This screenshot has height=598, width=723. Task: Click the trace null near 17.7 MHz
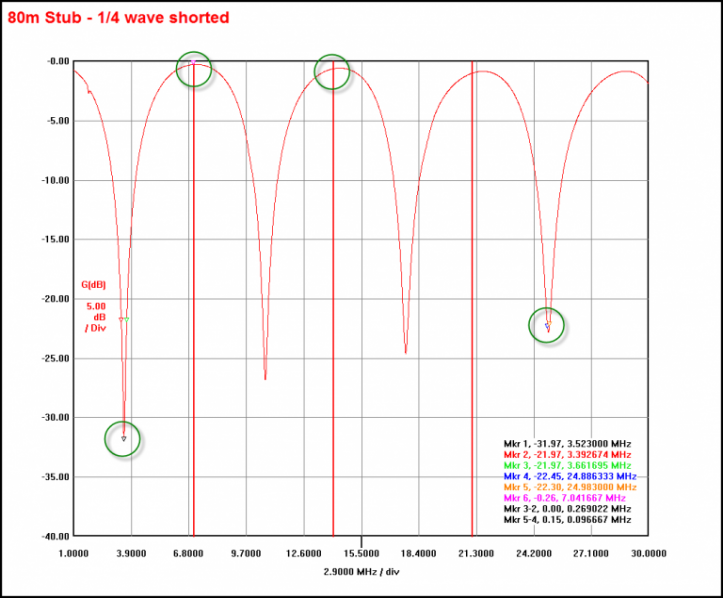[405, 351]
